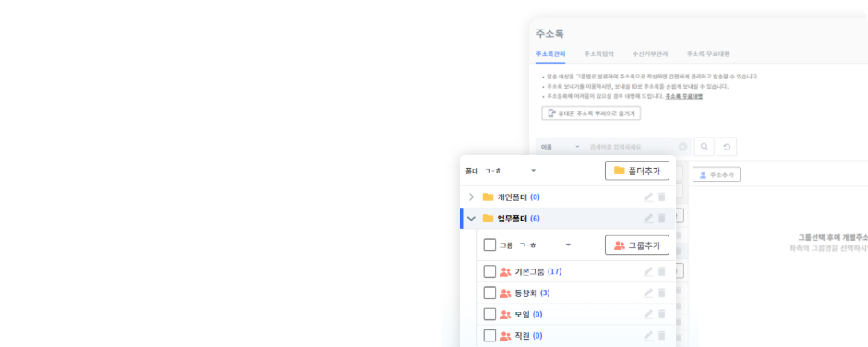The height and width of the screenshot is (347, 868).
Task: Click the red people icon beside 직원
Action: point(505,335)
